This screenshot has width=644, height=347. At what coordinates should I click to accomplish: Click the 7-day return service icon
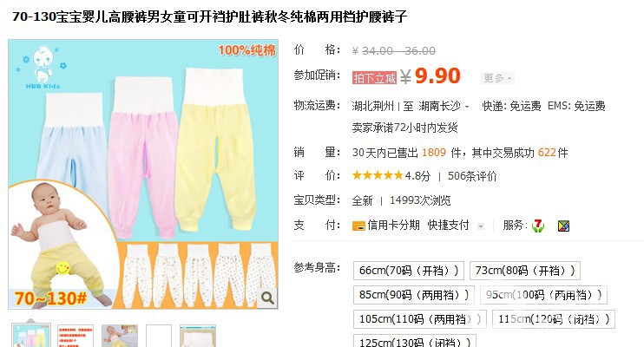537,226
